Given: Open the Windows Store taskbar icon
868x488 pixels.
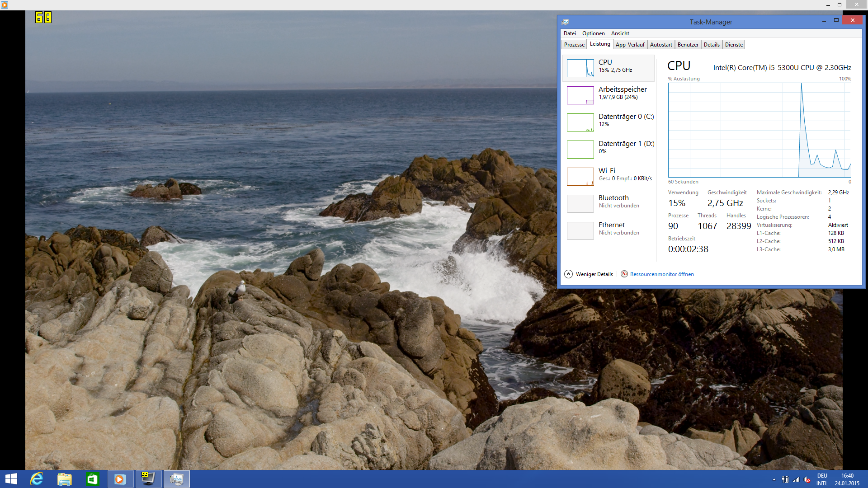Looking at the screenshot, I should click(x=92, y=479).
